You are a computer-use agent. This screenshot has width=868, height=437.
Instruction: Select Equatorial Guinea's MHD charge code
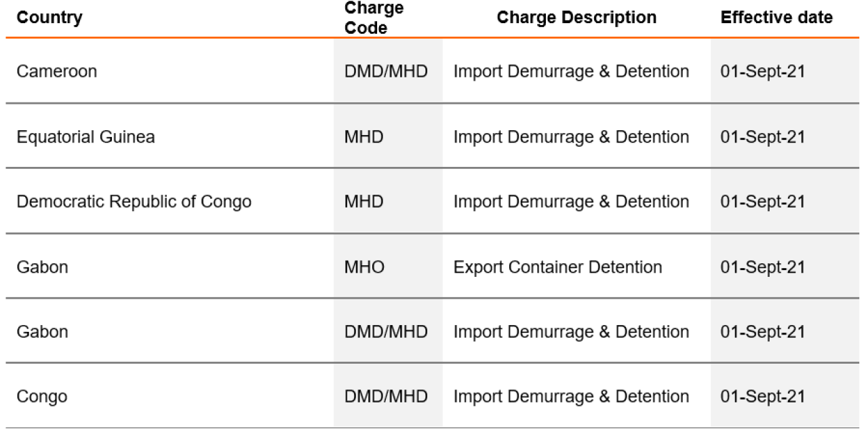point(363,136)
